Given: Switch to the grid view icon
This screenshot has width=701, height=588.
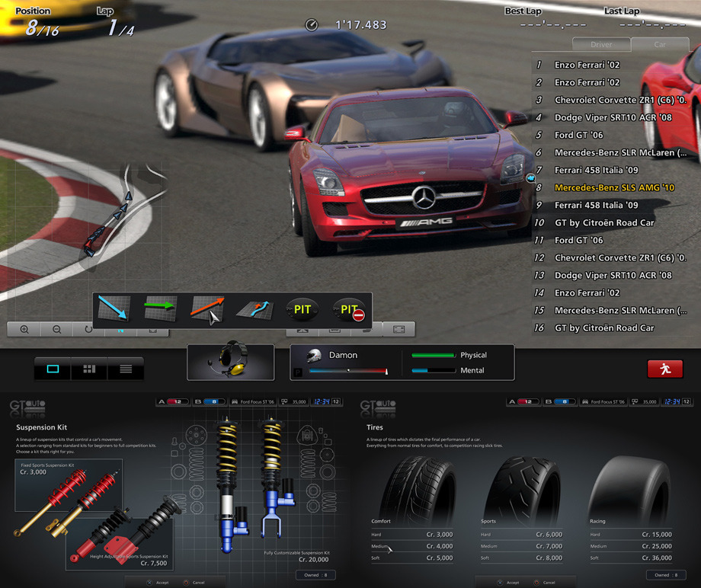Looking at the screenshot, I should click(x=89, y=369).
